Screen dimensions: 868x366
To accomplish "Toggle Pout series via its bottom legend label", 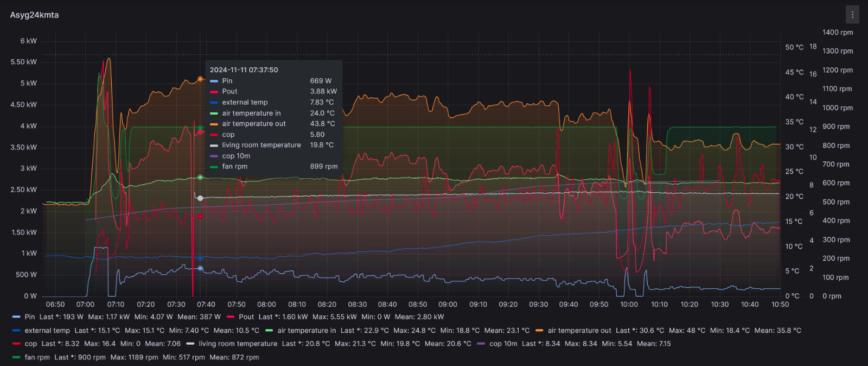I will (246, 317).
